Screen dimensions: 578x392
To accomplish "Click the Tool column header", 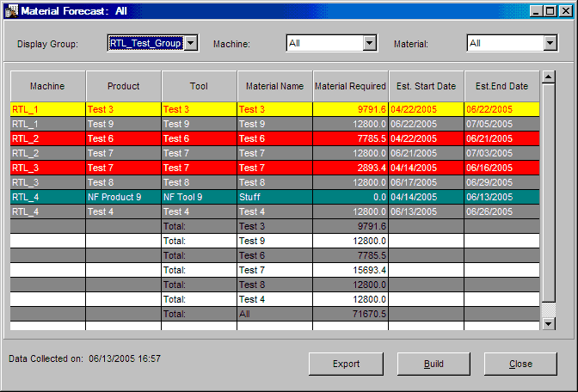I will tap(199, 86).
